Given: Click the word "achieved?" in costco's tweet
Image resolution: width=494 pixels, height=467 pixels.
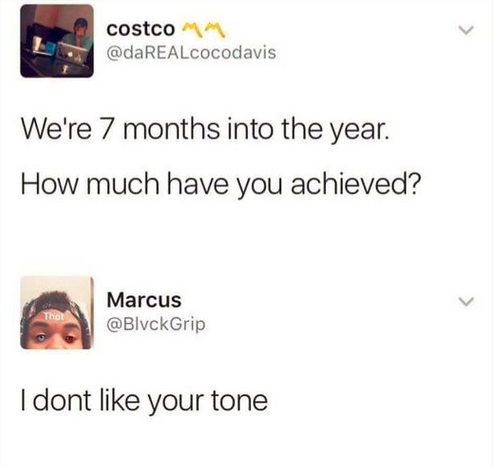Looking at the screenshot, I should pos(356,185).
